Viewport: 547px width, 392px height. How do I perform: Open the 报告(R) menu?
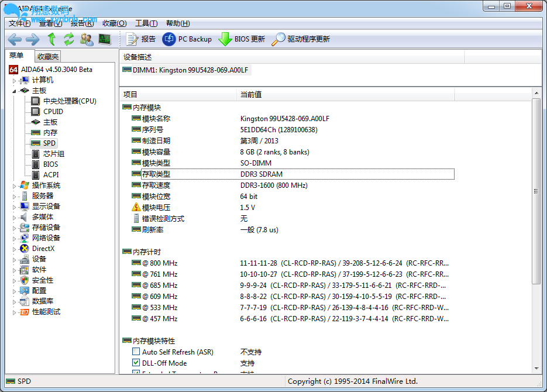coord(82,23)
